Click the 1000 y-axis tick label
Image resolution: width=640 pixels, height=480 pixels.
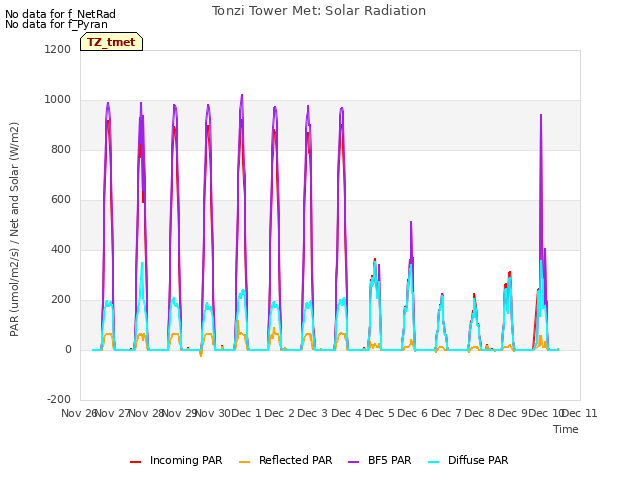coord(58,100)
